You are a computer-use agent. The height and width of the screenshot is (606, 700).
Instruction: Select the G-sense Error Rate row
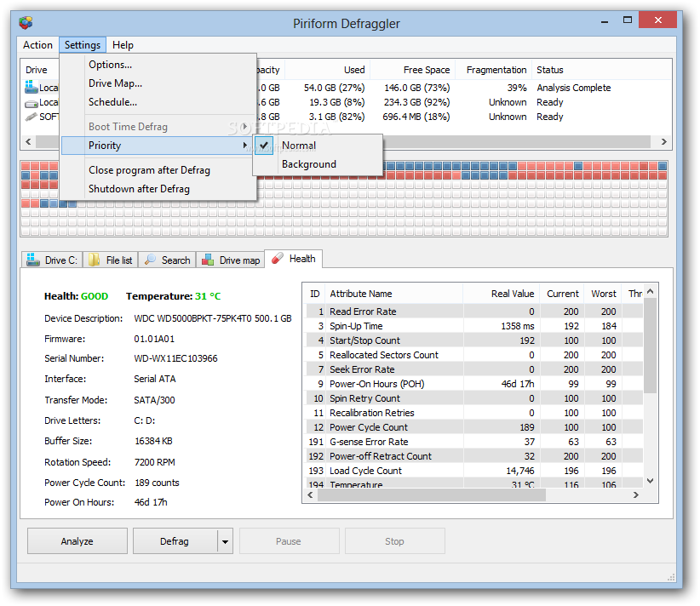pos(474,442)
